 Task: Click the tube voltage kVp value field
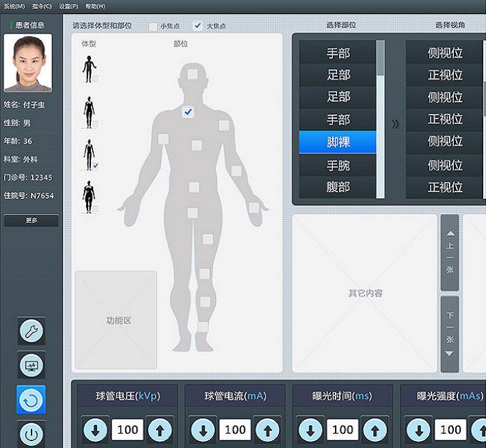click(x=128, y=430)
